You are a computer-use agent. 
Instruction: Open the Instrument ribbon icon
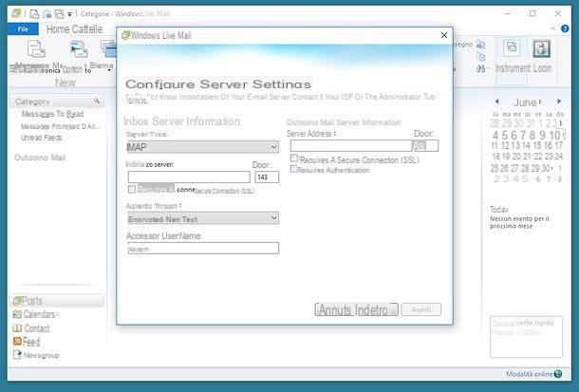click(x=512, y=48)
